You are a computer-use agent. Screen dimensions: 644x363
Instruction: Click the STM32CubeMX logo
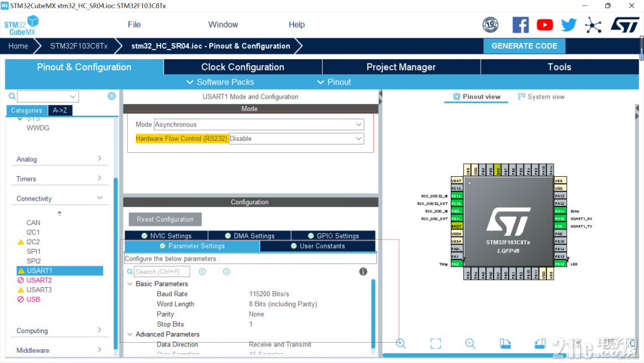click(21, 25)
